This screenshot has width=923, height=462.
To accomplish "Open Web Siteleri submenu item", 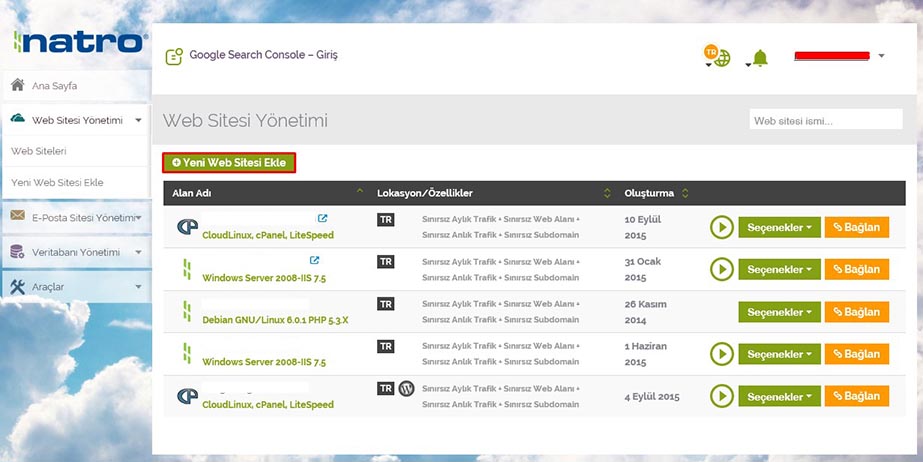I will (39, 151).
